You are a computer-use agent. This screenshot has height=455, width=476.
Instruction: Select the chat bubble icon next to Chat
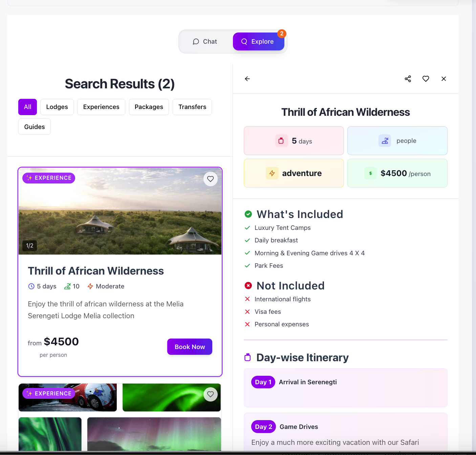pyautogui.click(x=196, y=41)
